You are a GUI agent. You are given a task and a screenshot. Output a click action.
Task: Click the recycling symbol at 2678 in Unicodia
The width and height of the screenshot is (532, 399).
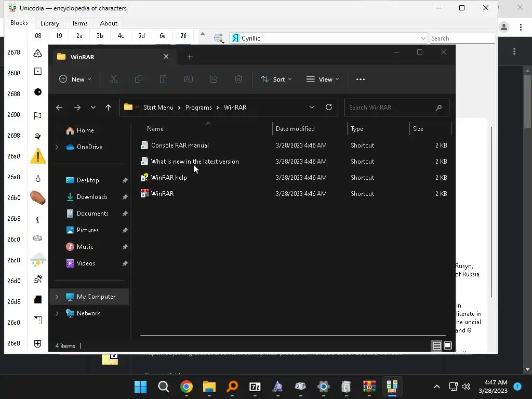point(37,53)
